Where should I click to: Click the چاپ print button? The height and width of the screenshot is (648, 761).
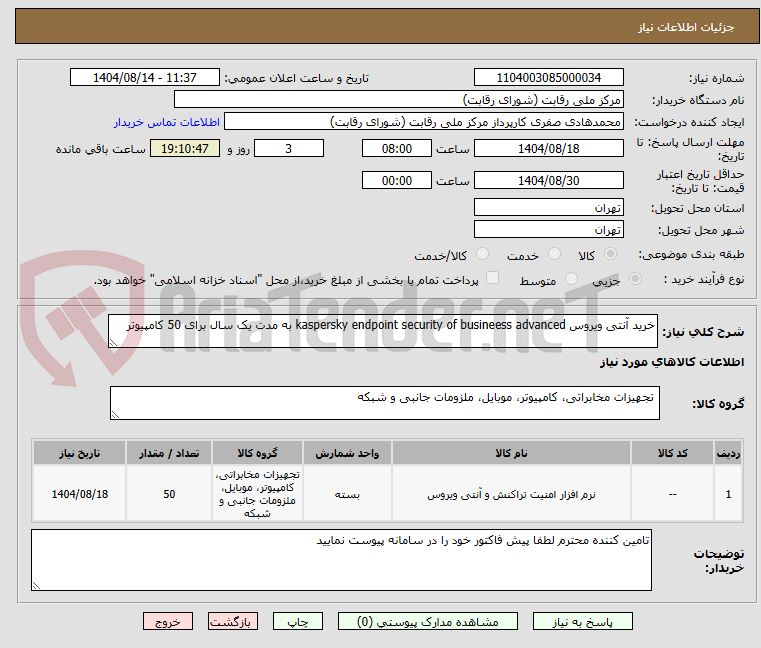tap(298, 621)
